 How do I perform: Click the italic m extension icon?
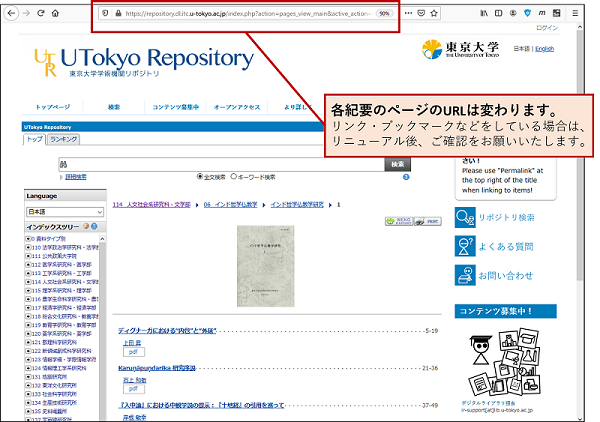[x=542, y=13]
